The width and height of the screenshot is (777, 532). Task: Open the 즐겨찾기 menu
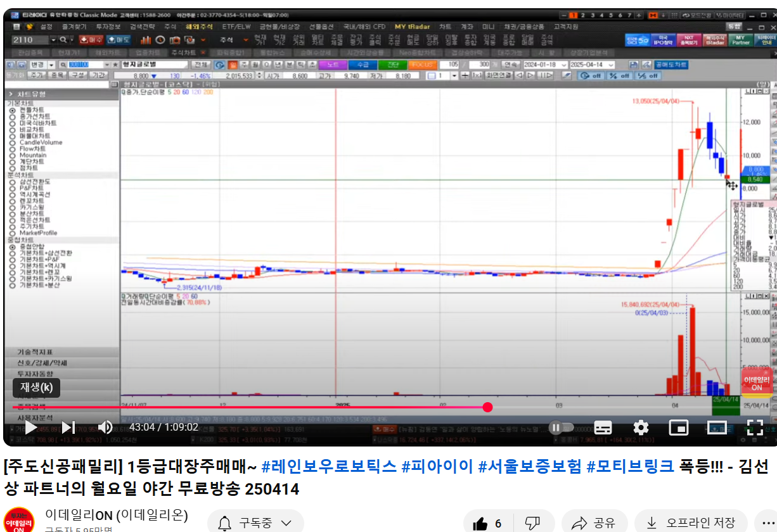[74, 27]
